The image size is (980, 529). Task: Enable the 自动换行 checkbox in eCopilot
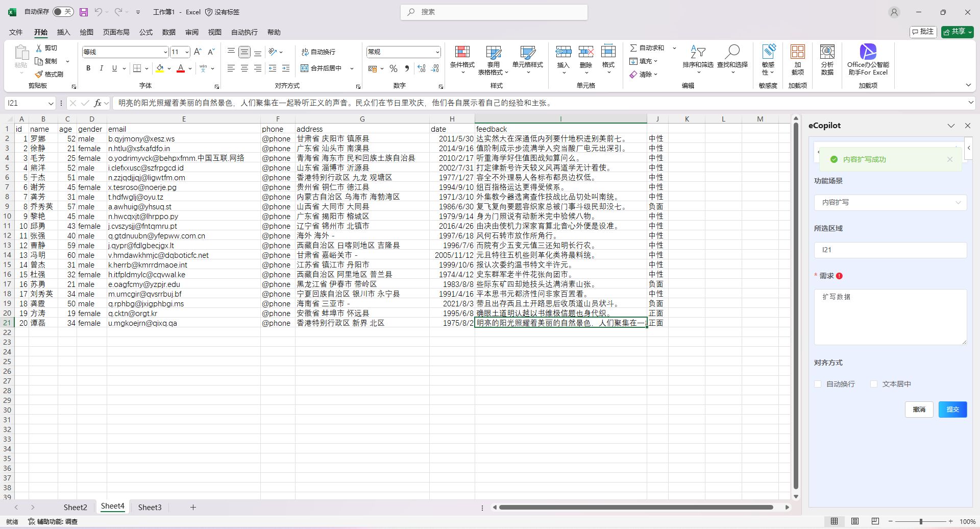click(818, 384)
